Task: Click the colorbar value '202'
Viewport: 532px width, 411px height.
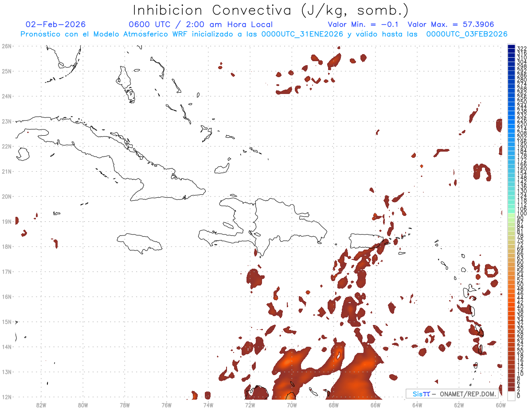Action: click(522, 137)
